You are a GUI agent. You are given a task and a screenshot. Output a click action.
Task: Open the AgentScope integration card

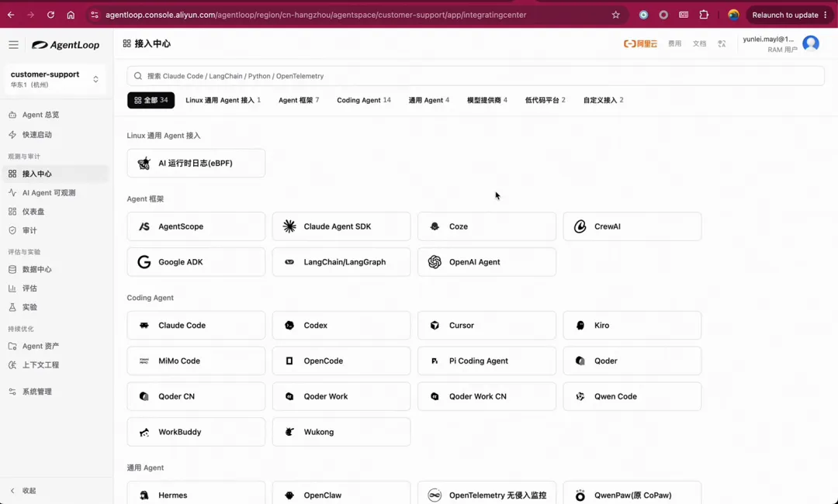pos(196,226)
